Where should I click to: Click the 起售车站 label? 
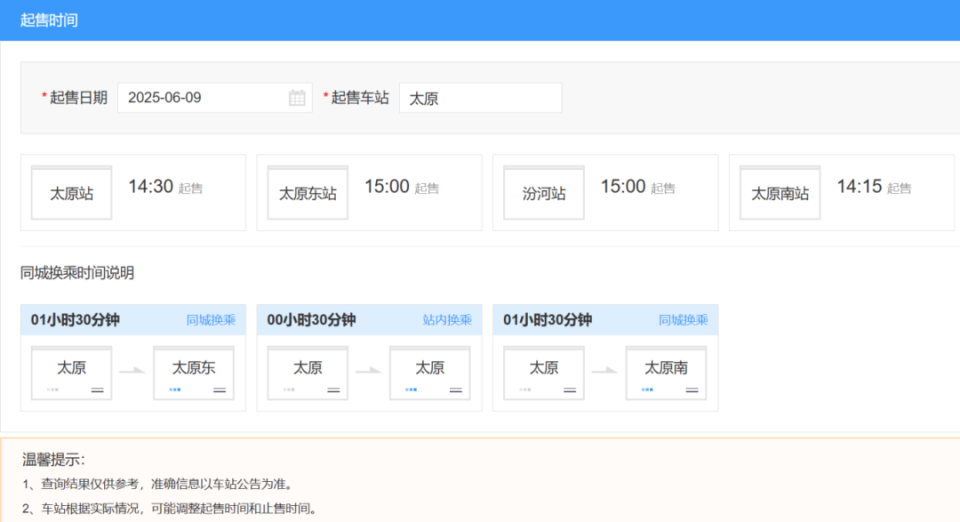(360, 98)
